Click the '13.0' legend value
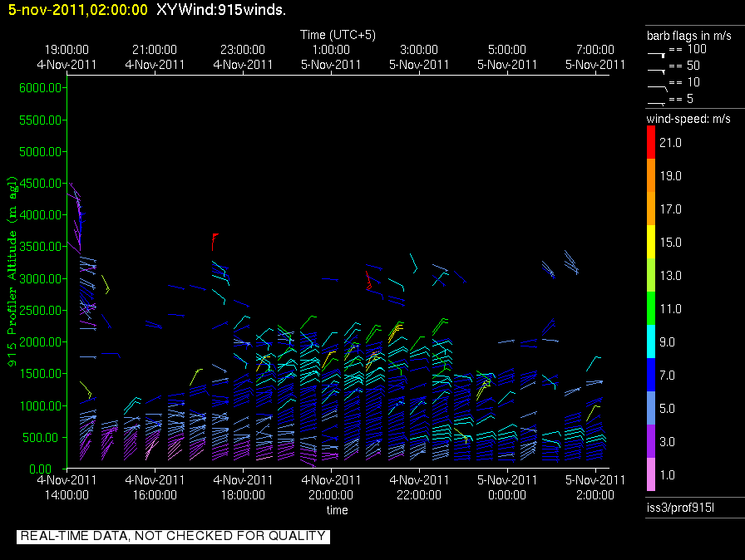 click(x=670, y=276)
